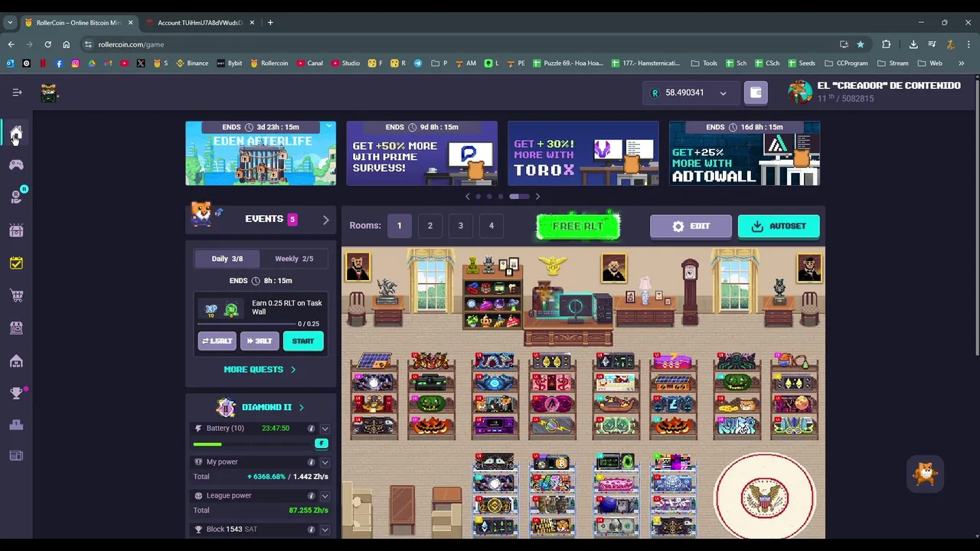Collapse the Eden Afterlife banner chevron
The height and width of the screenshot is (551, 980).
[x=329, y=126]
